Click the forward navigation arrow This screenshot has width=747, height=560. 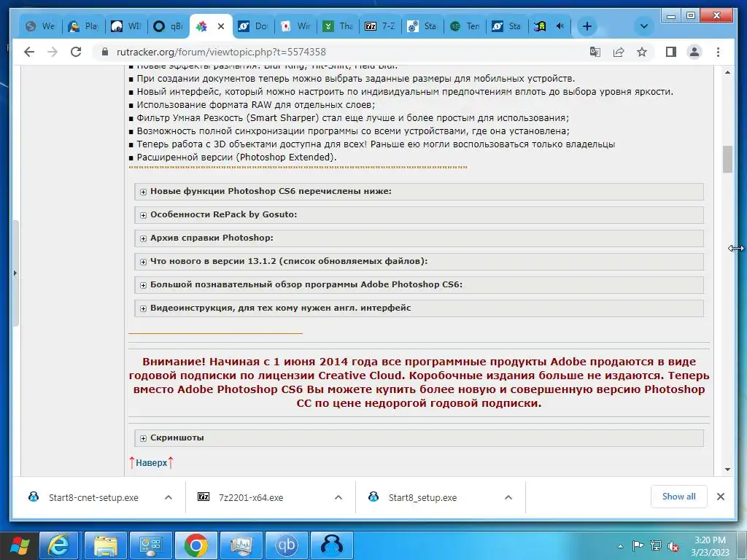[x=53, y=52]
